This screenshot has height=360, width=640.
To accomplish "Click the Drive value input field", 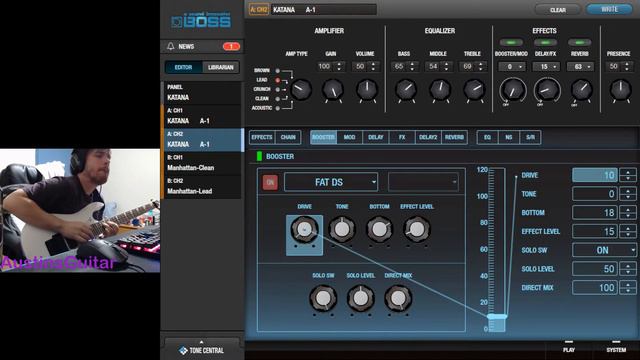I will click(595, 175).
